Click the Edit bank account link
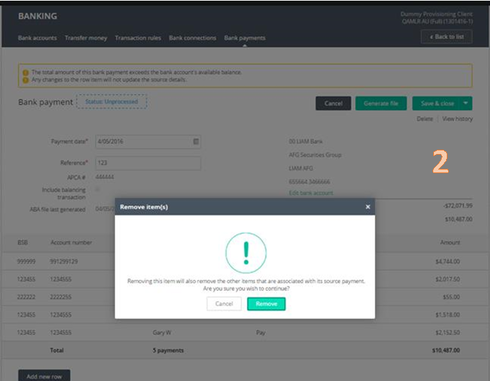The image size is (490, 381). [x=311, y=193]
